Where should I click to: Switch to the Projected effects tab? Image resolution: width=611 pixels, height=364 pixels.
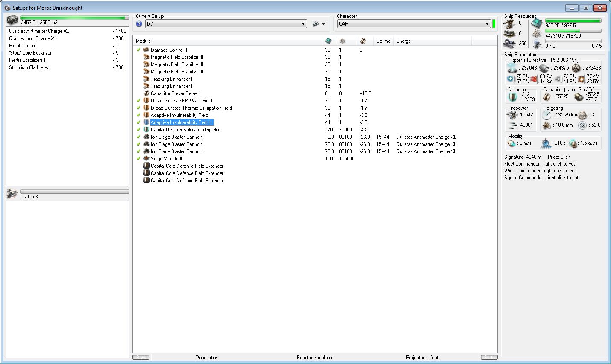(x=423, y=358)
